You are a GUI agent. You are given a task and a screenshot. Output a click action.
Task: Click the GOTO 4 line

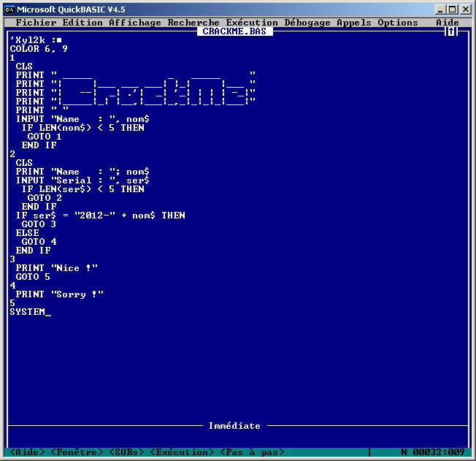[39, 242]
